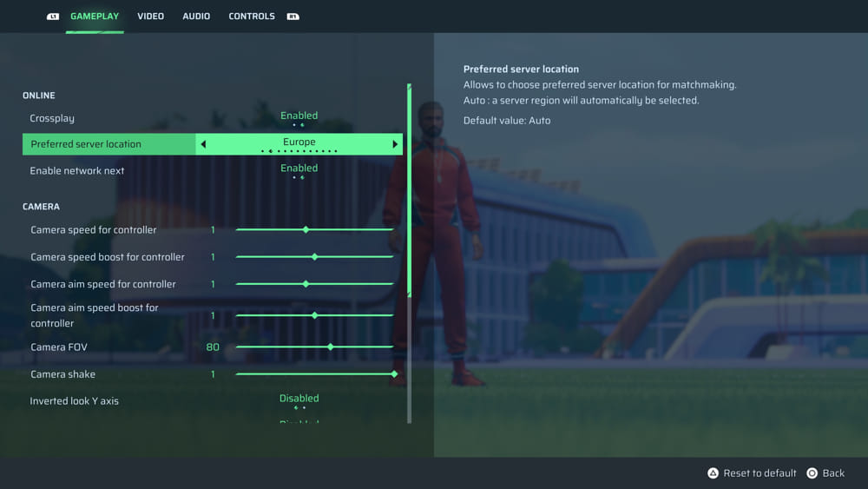Viewport: 868px width, 489px height.
Task: Toggle Inverted look Y axis setting
Action: (x=299, y=399)
